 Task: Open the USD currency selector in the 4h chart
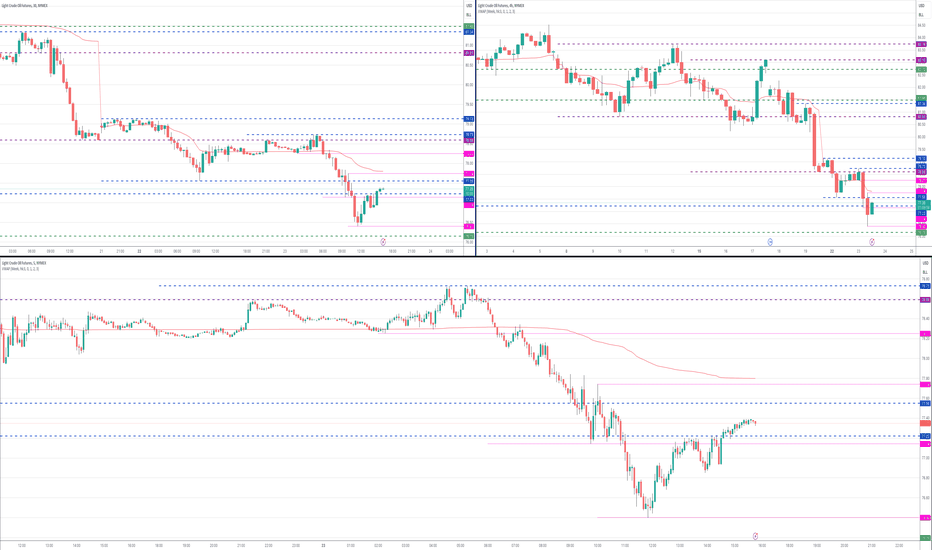point(922,5)
